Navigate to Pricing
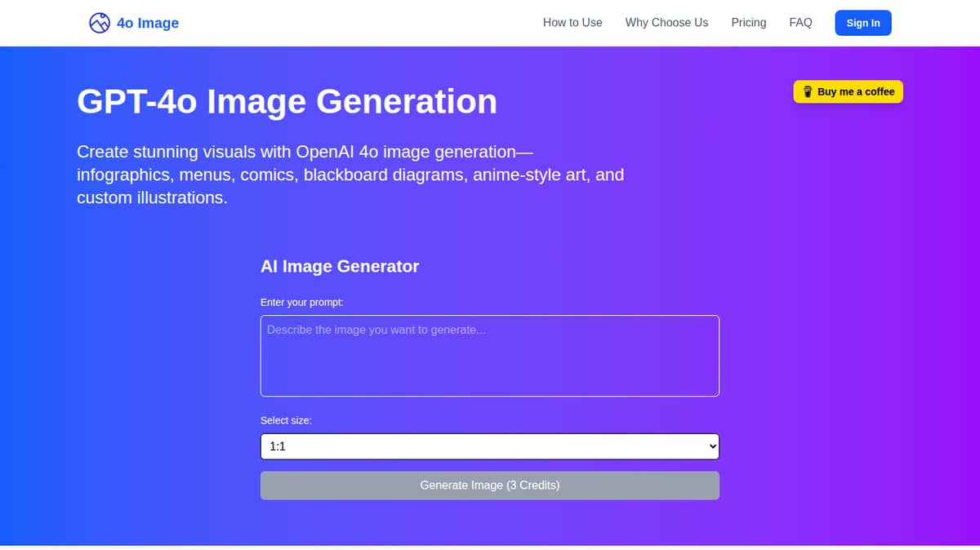 [x=749, y=23]
